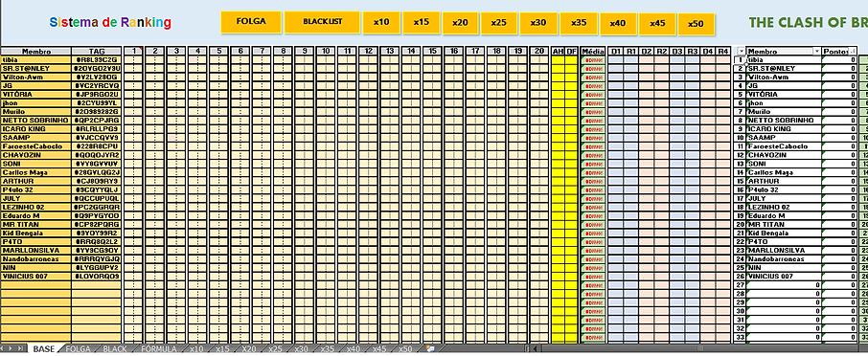Click MARLLONSILVA in right ranking table
Screen dimensions: 868x356
(784, 251)
